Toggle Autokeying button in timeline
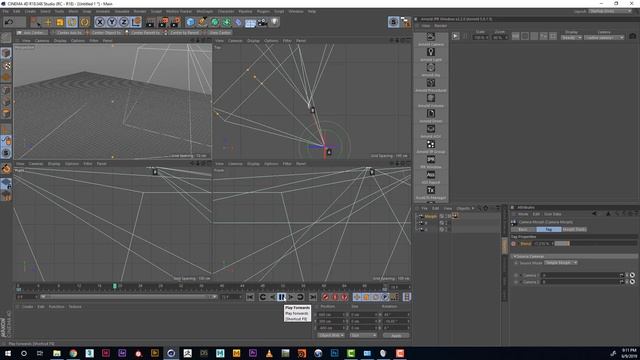Screen dimensions: 640x360 335,297
